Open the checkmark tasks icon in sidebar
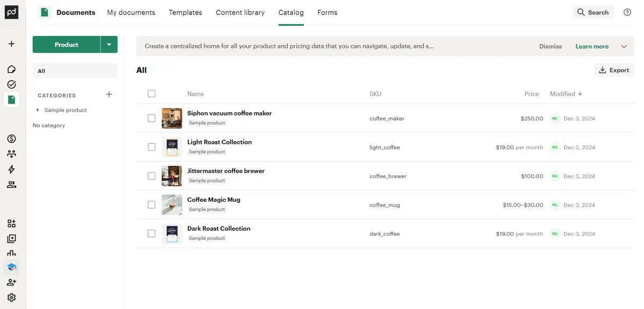644x309 pixels. [x=11, y=84]
